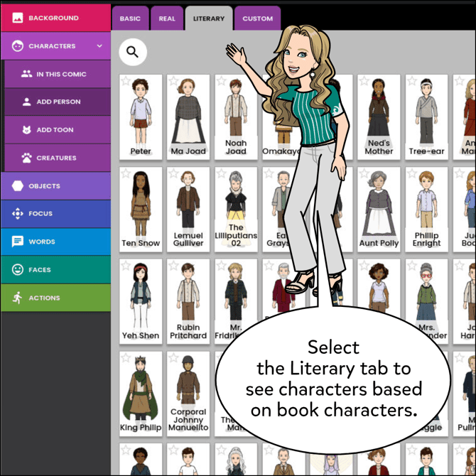Choose Add Toon with cat icon
The height and width of the screenshot is (476, 476).
[58, 129]
